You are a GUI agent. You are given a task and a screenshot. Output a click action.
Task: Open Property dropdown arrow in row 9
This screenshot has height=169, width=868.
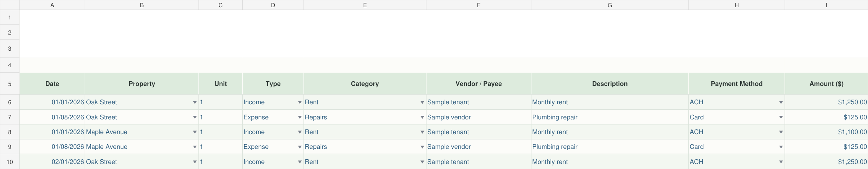point(195,147)
